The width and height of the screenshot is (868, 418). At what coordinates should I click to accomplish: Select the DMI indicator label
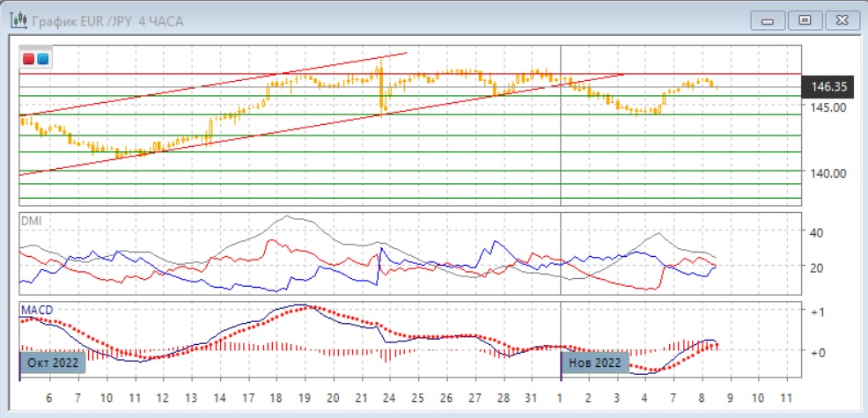[30, 222]
